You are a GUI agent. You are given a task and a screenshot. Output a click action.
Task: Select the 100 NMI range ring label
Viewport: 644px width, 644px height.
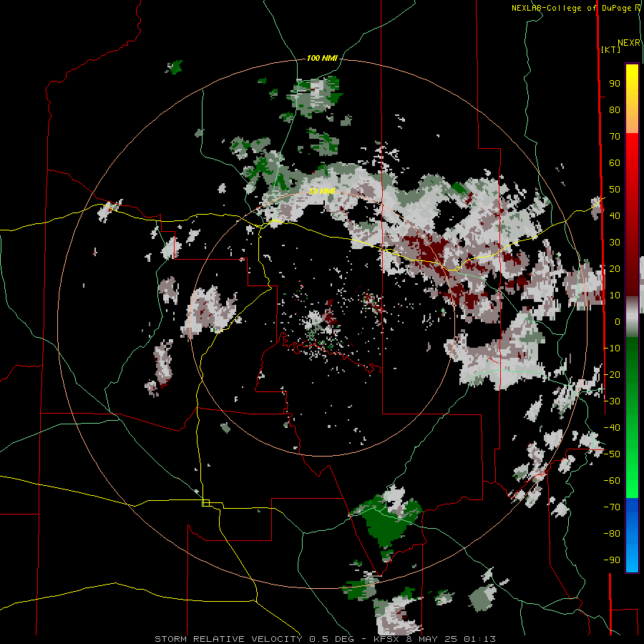[322, 59]
